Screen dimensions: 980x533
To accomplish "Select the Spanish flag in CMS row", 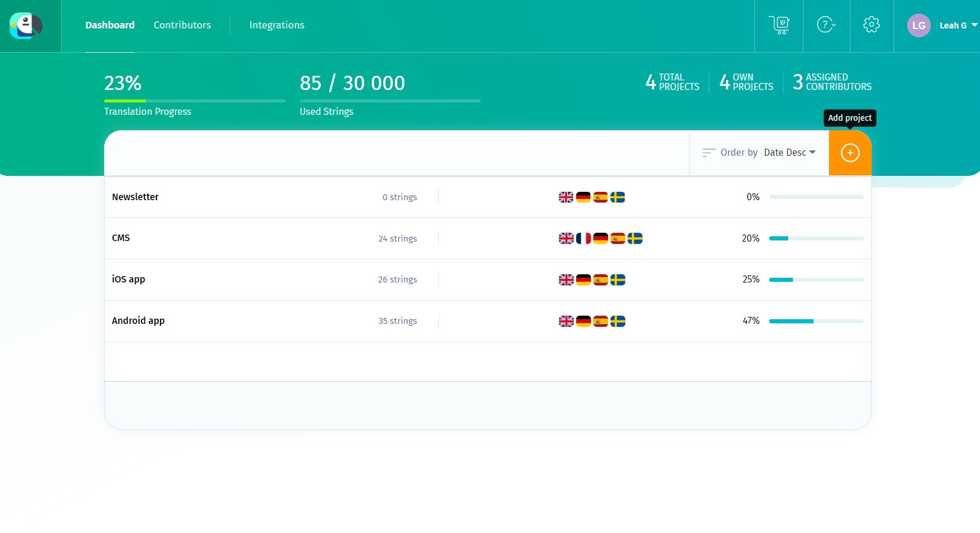I will tap(618, 238).
